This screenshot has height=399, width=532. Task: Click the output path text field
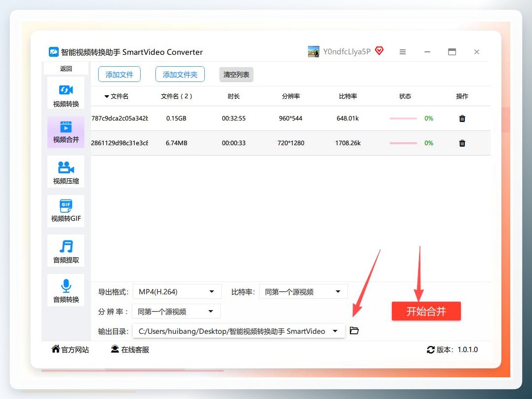coord(239,331)
